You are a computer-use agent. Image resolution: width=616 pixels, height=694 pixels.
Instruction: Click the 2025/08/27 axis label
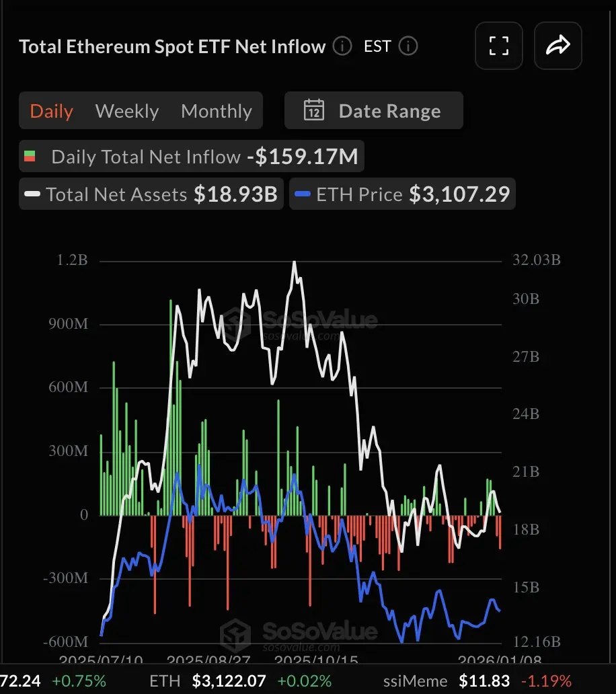[208, 660]
